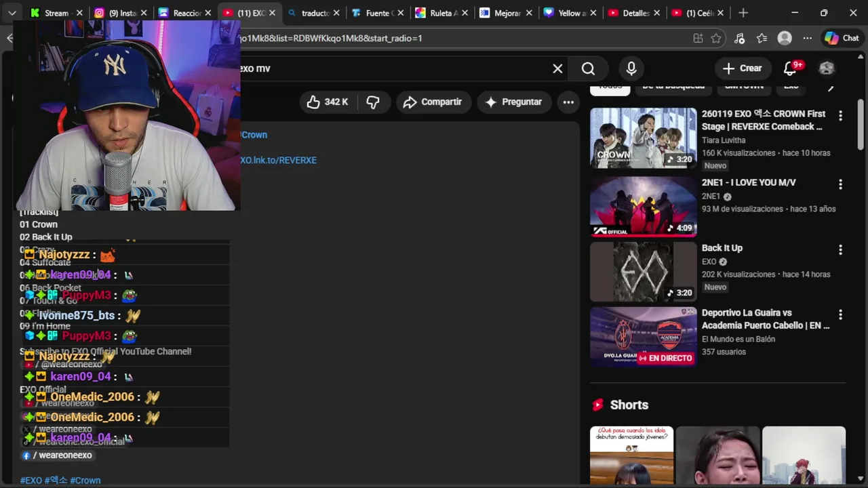Open the notifications bell showing 9+
868x488 pixels.
click(x=791, y=68)
